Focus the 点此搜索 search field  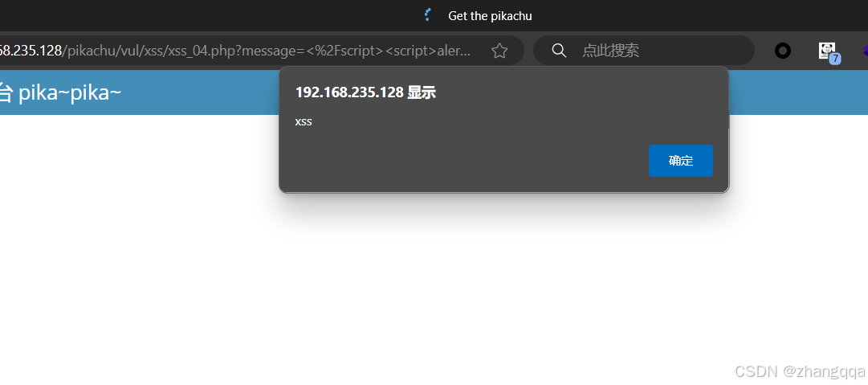(x=644, y=51)
